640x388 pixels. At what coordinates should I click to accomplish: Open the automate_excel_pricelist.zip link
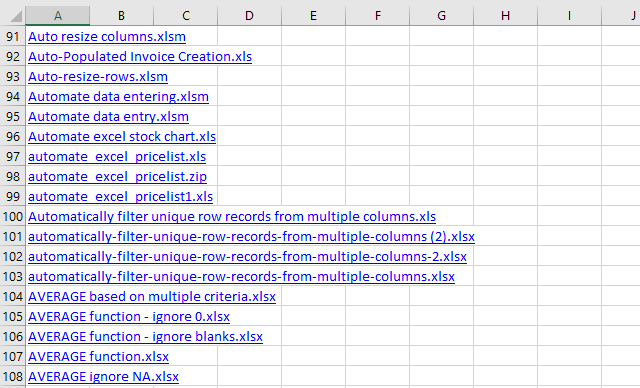118,177
